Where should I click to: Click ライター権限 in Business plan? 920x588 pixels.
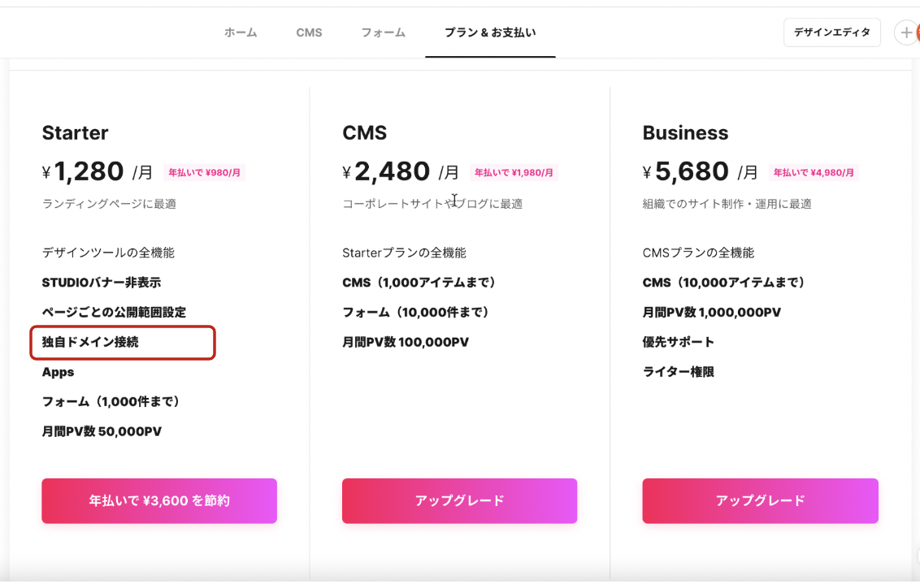pos(679,372)
